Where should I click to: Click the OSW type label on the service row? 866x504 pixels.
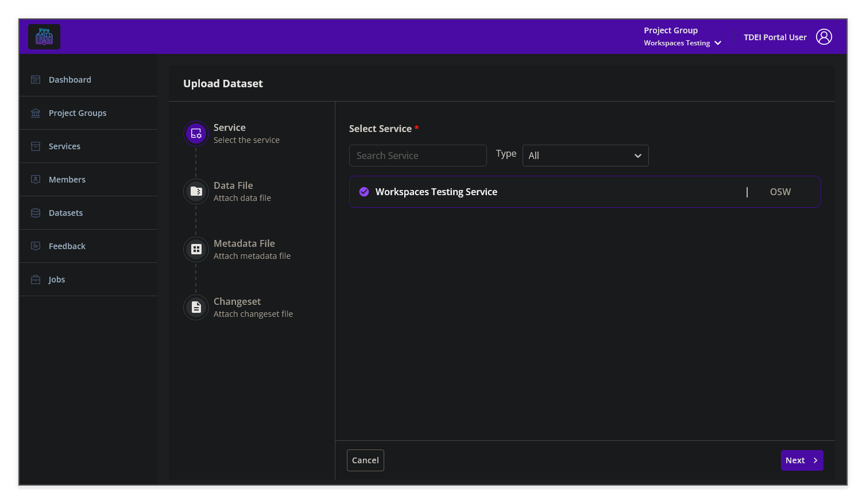(780, 192)
